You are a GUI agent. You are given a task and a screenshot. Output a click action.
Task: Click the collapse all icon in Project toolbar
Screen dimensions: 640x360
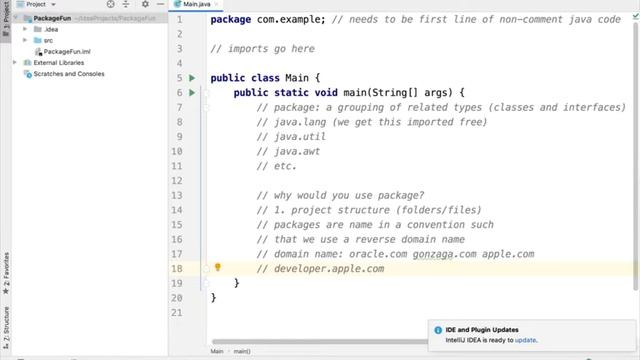coord(126,4)
